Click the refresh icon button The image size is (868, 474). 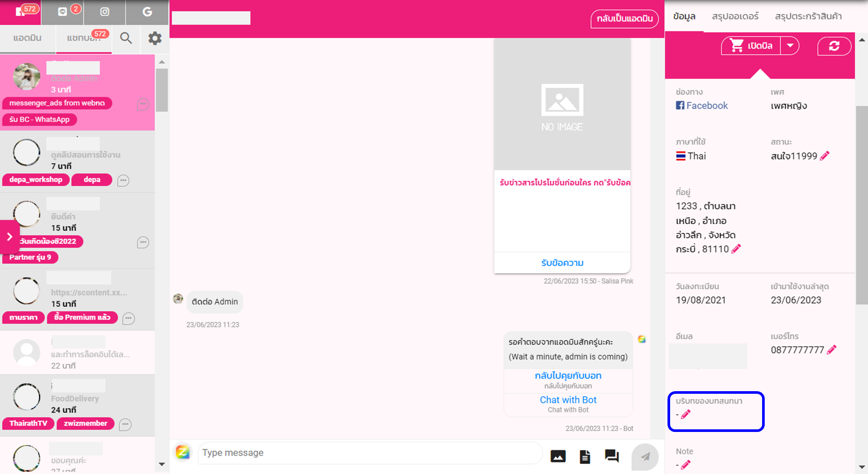click(834, 46)
